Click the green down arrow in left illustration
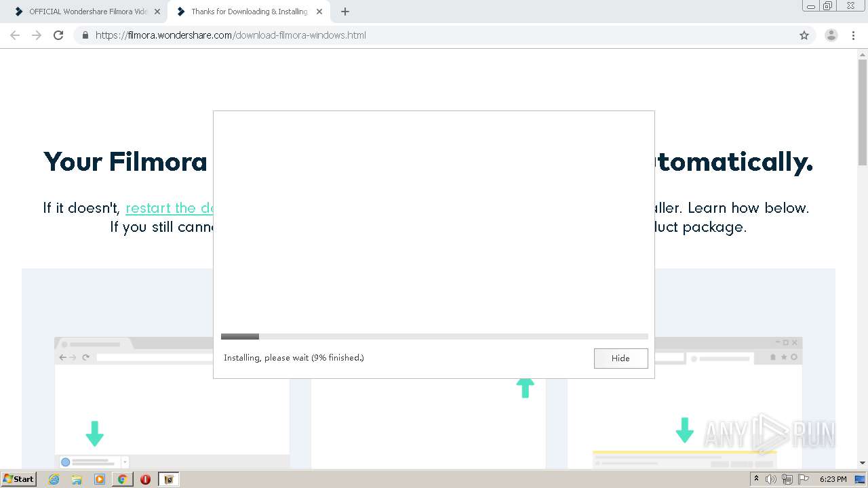The image size is (868, 488). (95, 433)
